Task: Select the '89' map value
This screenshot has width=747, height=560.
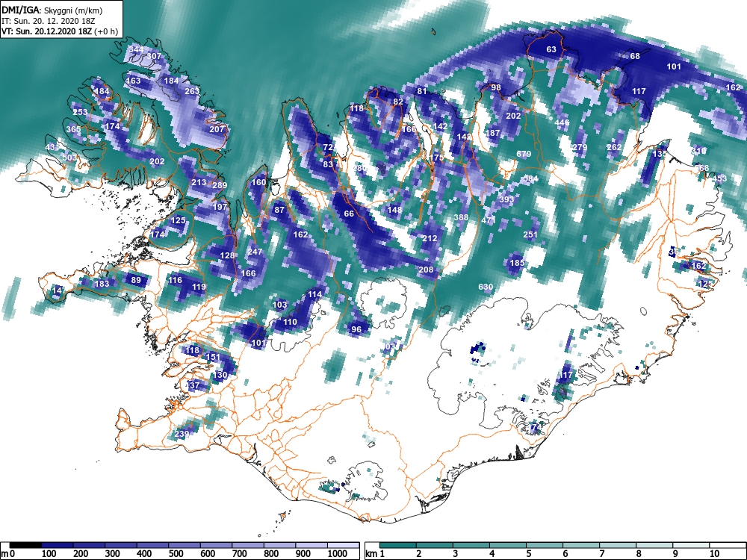Action: click(x=136, y=279)
